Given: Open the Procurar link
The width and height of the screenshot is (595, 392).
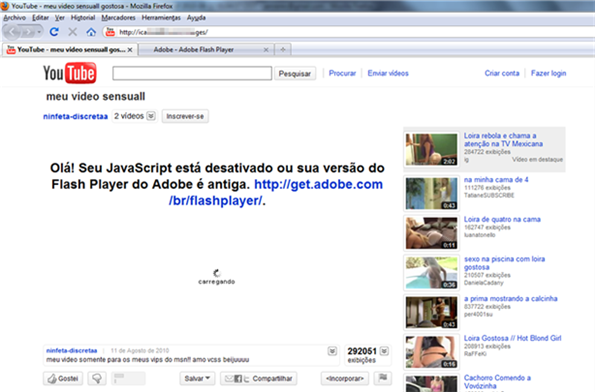Looking at the screenshot, I should tap(342, 73).
